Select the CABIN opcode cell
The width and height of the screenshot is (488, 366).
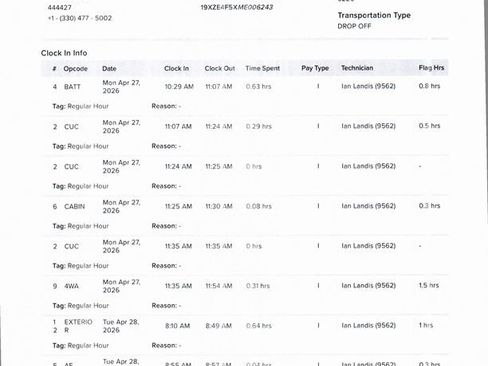[x=75, y=207]
